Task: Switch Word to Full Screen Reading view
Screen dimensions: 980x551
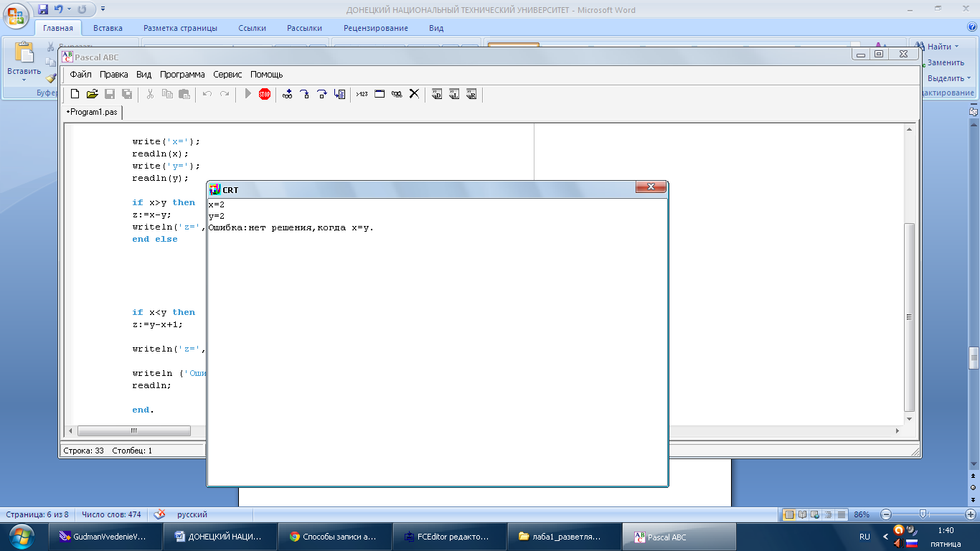Action: click(x=803, y=514)
